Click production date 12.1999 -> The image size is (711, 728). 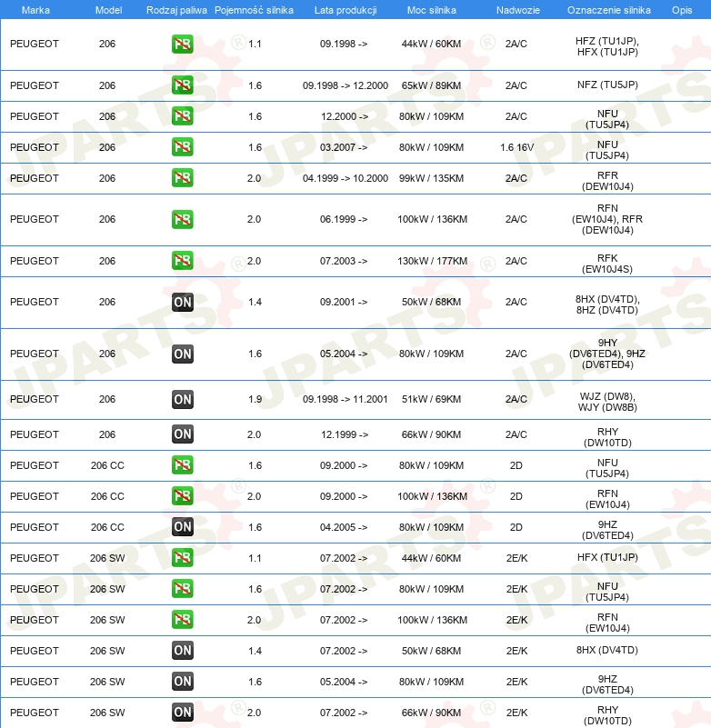click(x=345, y=434)
